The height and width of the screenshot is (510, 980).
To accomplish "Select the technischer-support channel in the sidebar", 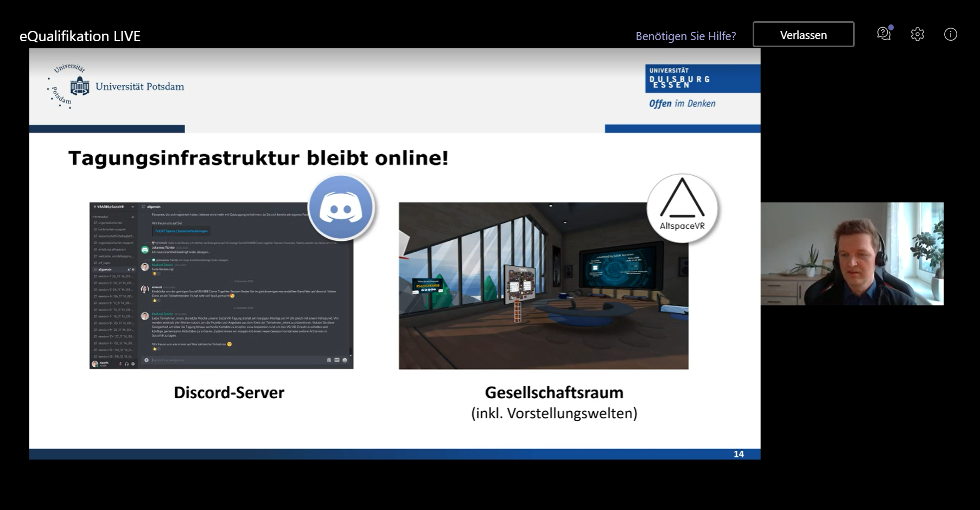I will [112, 229].
